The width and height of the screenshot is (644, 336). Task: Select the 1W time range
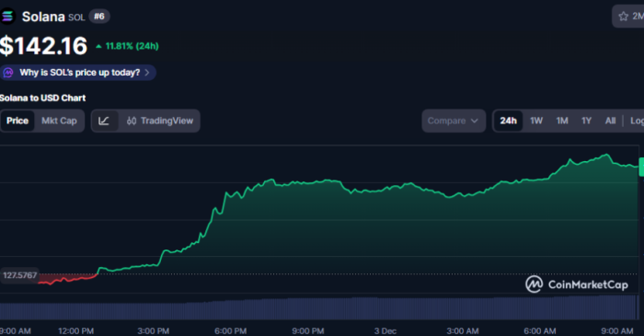[x=536, y=121]
